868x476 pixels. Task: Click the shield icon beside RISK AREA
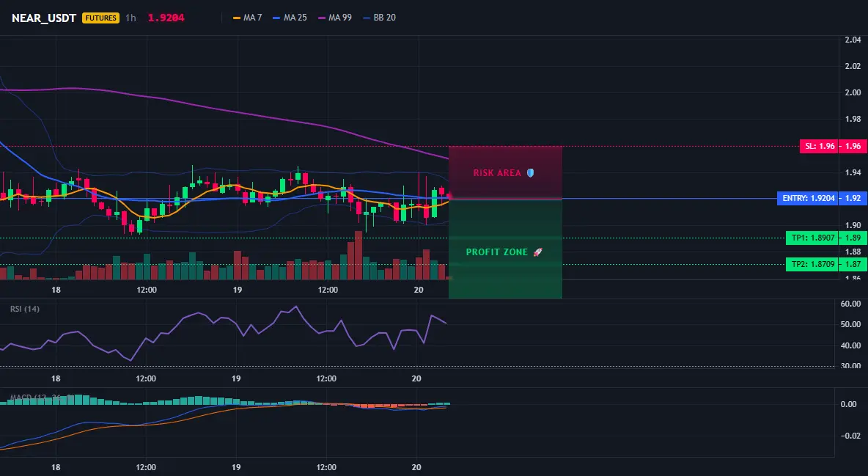[x=530, y=173]
